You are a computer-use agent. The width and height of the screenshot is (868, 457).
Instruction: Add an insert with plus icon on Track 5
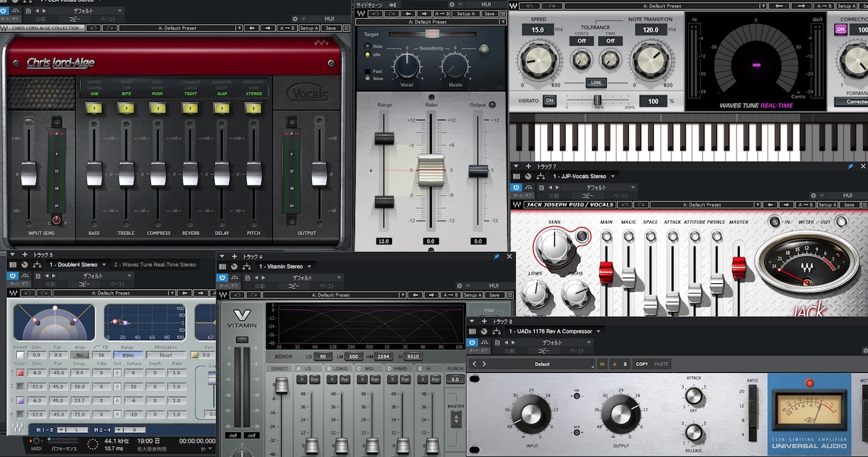24,254
